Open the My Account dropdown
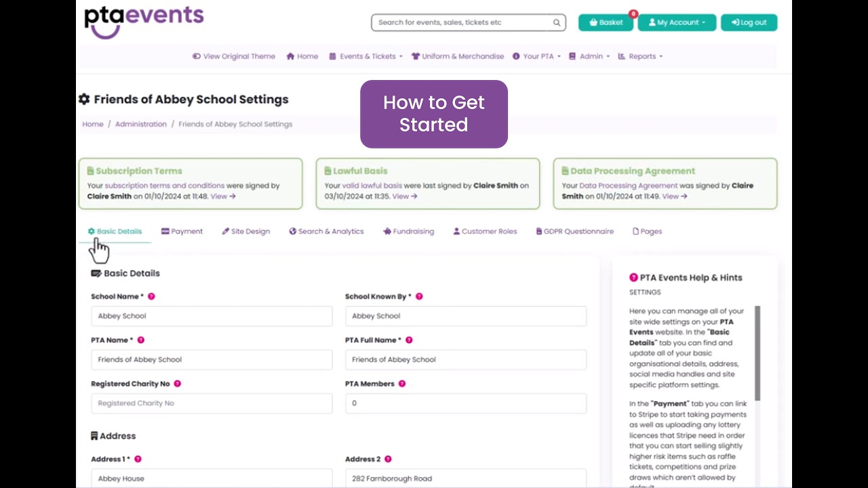Viewport: 868px width, 488px height. click(x=677, y=22)
